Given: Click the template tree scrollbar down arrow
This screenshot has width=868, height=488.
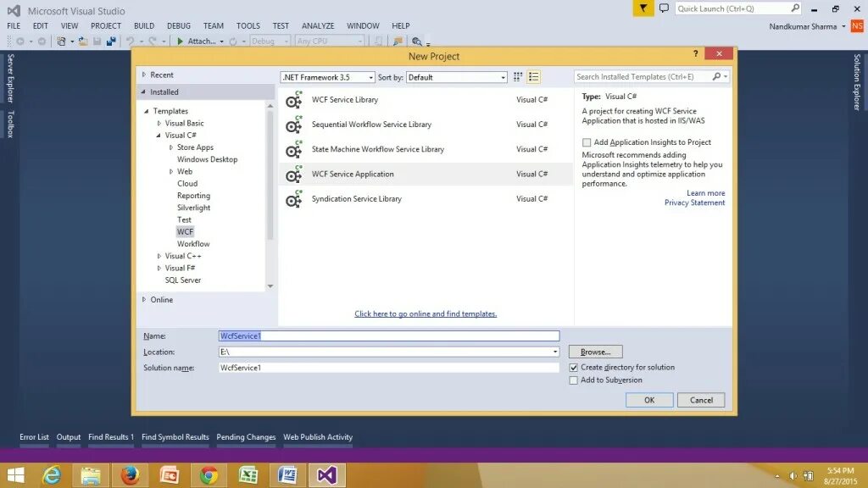Looking at the screenshot, I should [x=270, y=286].
